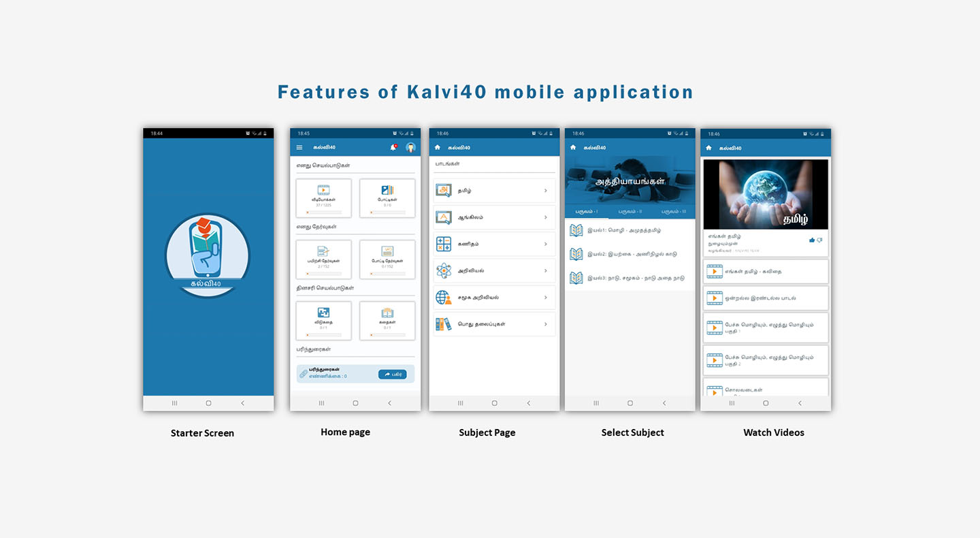Play the globe video thumbnail labelled தமிழ்
The height and width of the screenshot is (538, 980).
(766, 194)
